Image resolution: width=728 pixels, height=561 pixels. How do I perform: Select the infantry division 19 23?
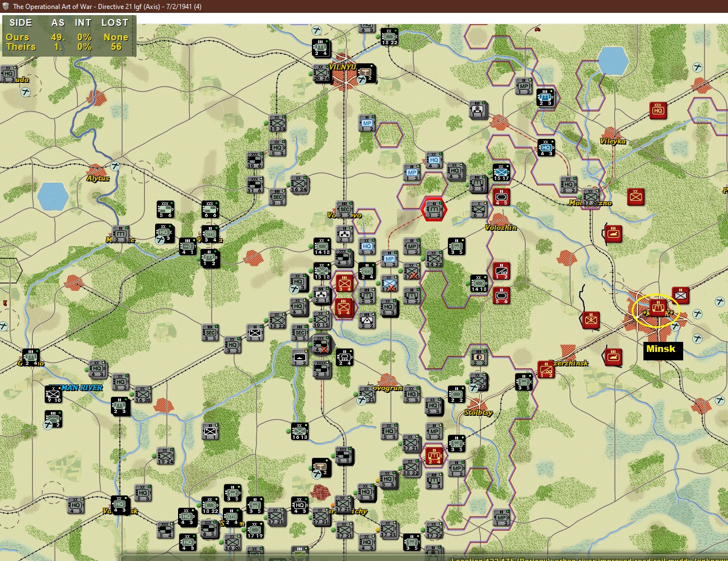[x=277, y=123]
